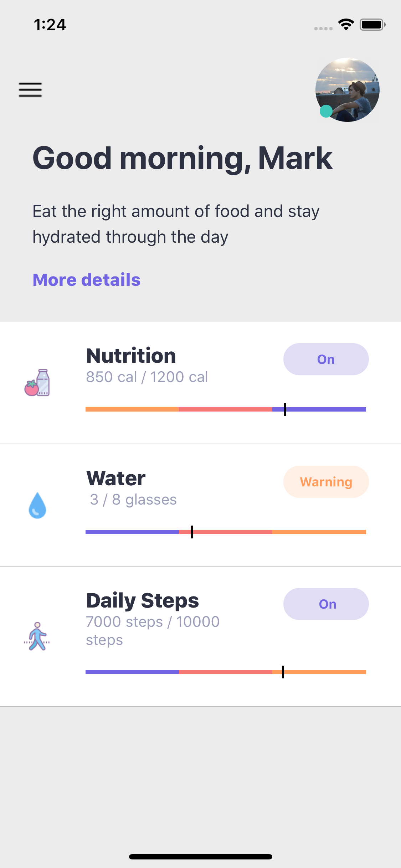This screenshot has height=868, width=401.
Task: Tap Mark's profile picture
Action: click(x=348, y=90)
